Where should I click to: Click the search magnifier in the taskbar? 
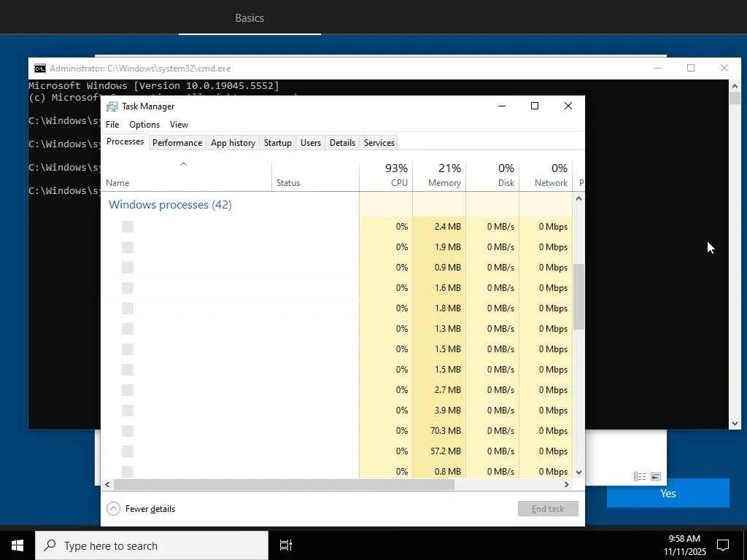pyautogui.click(x=50, y=545)
